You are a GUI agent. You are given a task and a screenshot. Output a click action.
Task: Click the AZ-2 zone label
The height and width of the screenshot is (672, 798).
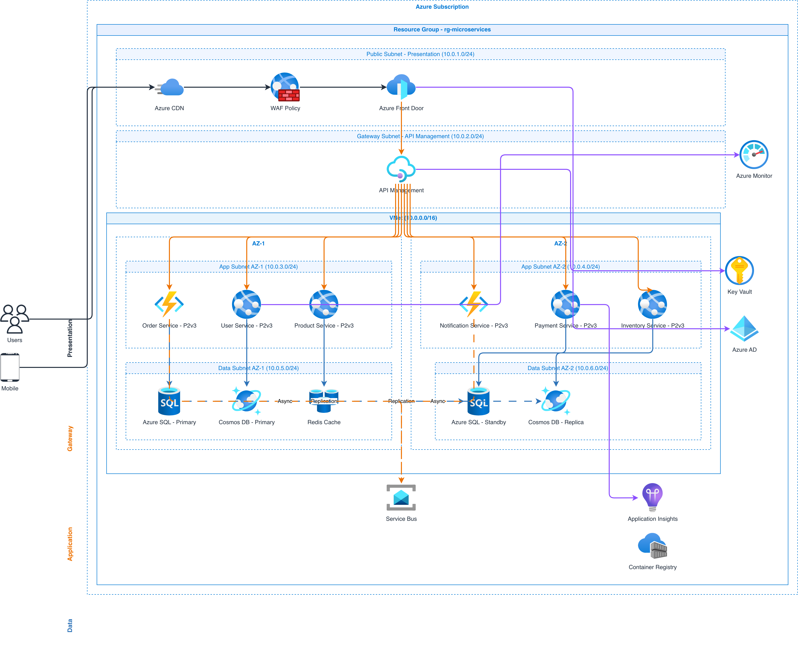pos(561,243)
